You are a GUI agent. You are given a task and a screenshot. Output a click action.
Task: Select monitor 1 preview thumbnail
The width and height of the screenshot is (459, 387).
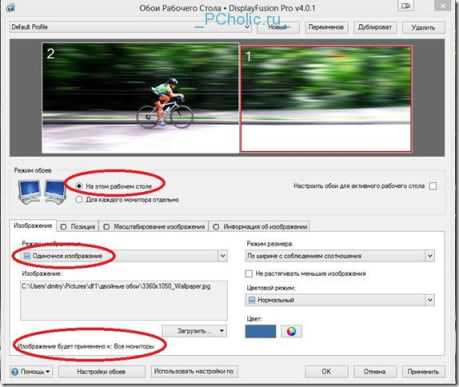(x=326, y=99)
